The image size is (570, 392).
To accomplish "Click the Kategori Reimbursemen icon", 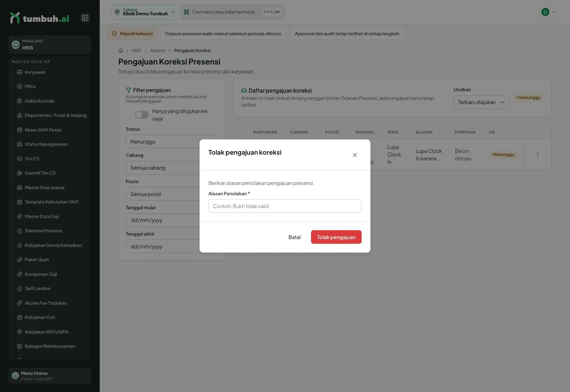I will [x=20, y=346].
